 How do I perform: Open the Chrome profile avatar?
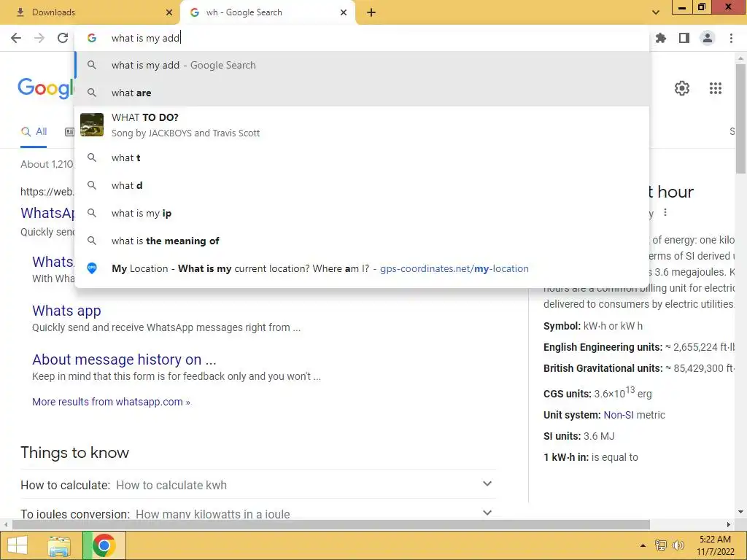tap(708, 38)
